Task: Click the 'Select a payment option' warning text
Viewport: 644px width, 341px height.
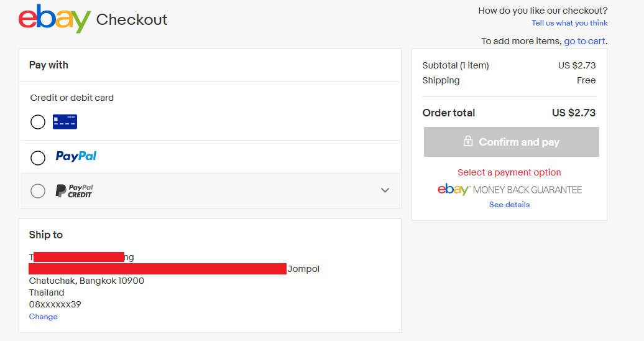Action: (x=509, y=172)
